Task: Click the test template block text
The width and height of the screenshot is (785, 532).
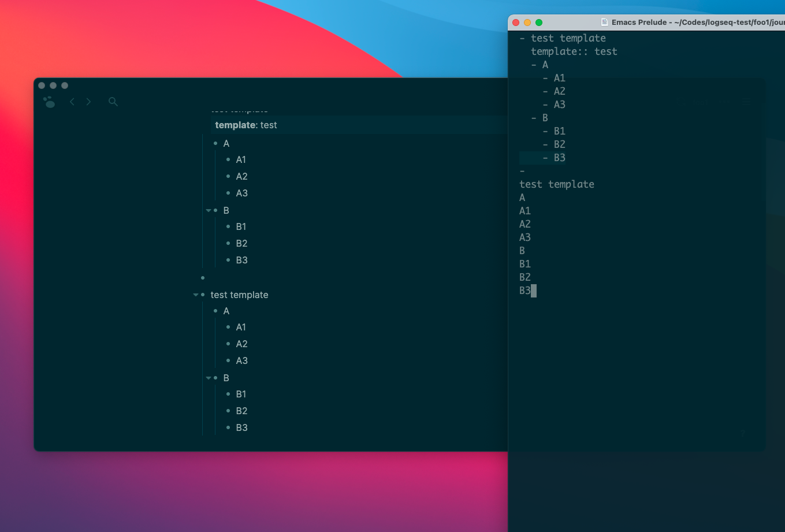Action: coord(239,295)
